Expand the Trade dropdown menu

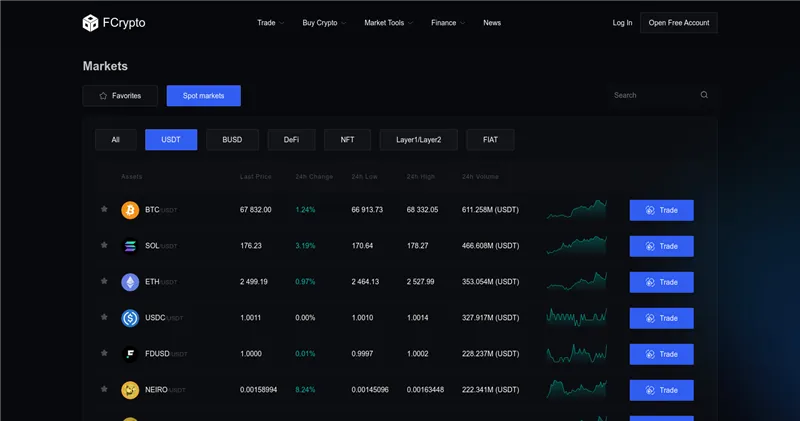point(270,23)
